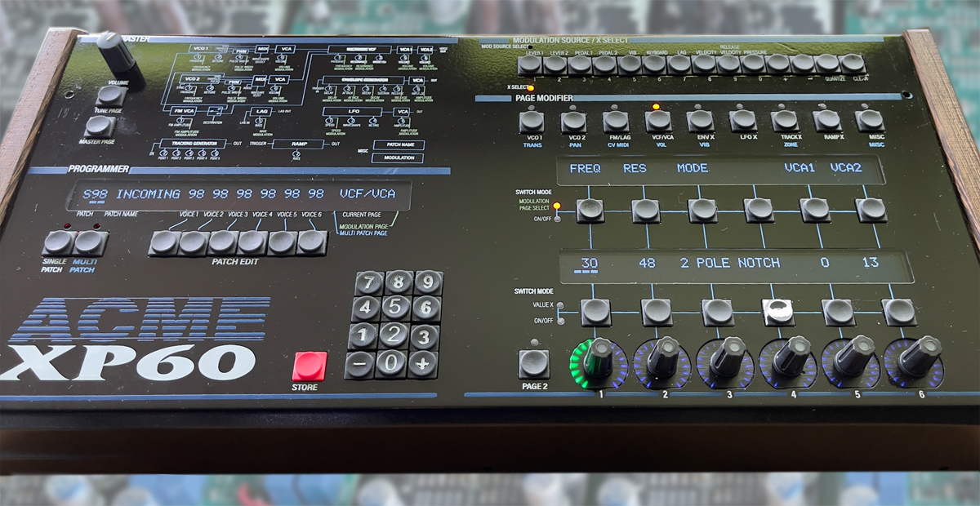980x506 pixels.
Task: Select the Pressure modulation source button
Action: coord(753,64)
